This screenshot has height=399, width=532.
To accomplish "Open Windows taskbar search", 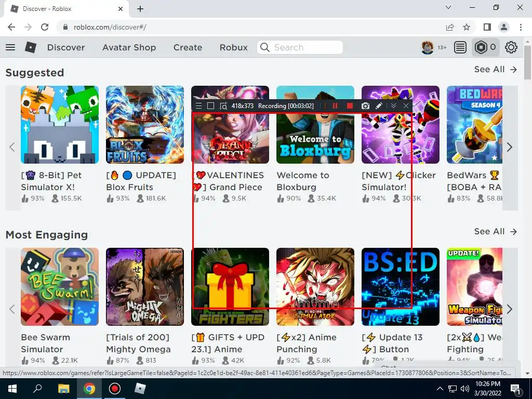I will tap(37, 389).
